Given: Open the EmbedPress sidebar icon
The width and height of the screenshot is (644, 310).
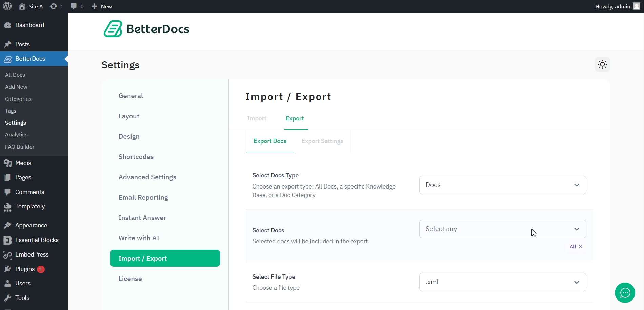Looking at the screenshot, I should (8, 254).
